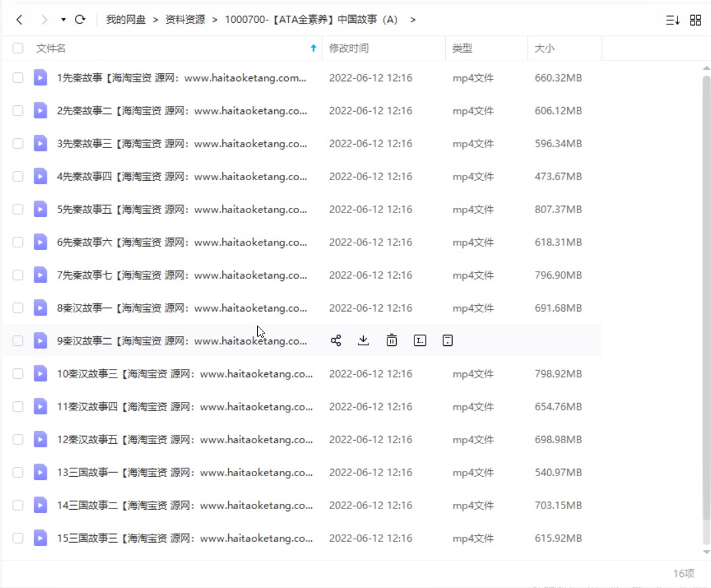Check the box for 3先秦故事三

click(x=18, y=143)
